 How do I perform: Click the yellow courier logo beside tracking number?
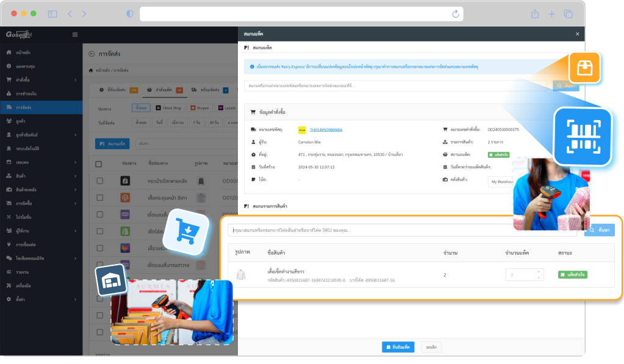pos(302,130)
